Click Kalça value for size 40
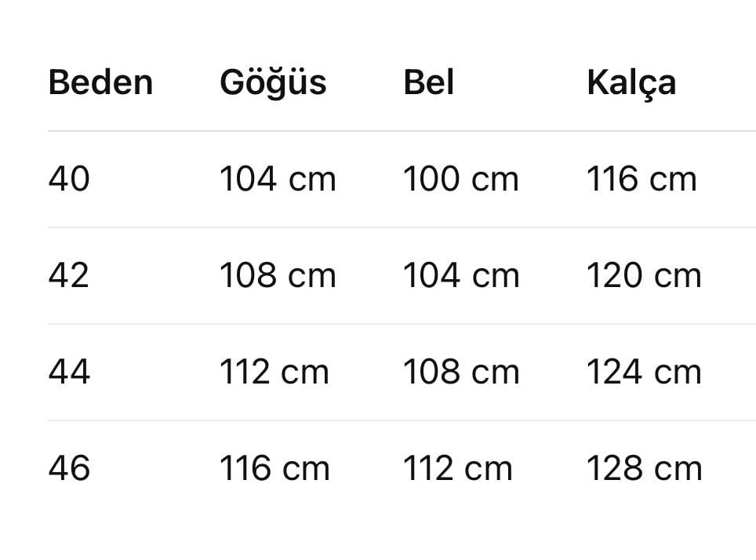Image resolution: width=756 pixels, height=560 pixels. click(642, 180)
